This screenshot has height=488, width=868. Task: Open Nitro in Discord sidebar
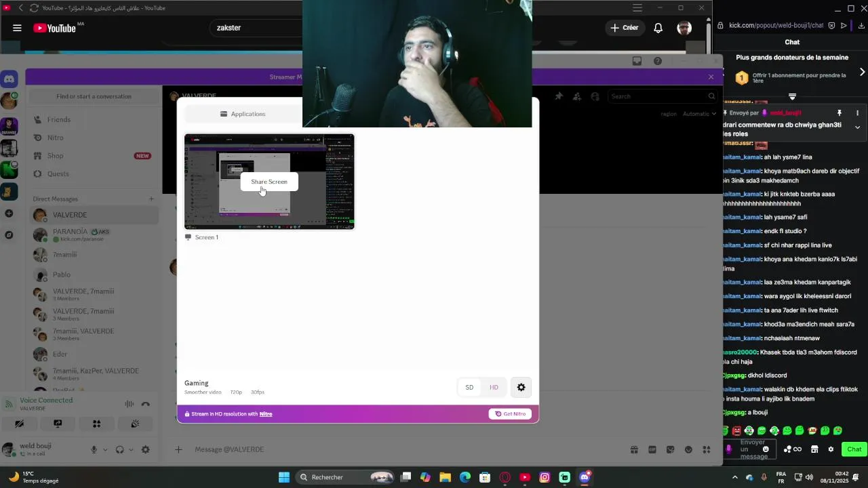[94, 138]
